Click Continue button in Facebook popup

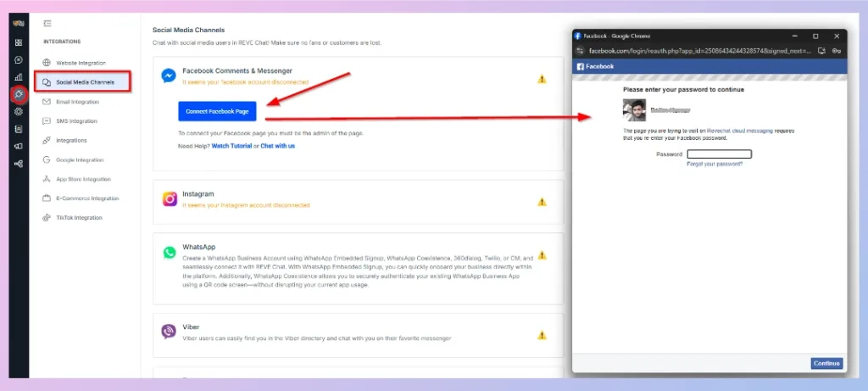(827, 364)
